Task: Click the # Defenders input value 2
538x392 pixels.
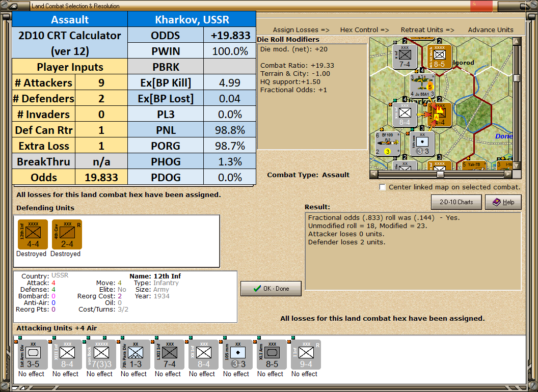Action: point(101,98)
